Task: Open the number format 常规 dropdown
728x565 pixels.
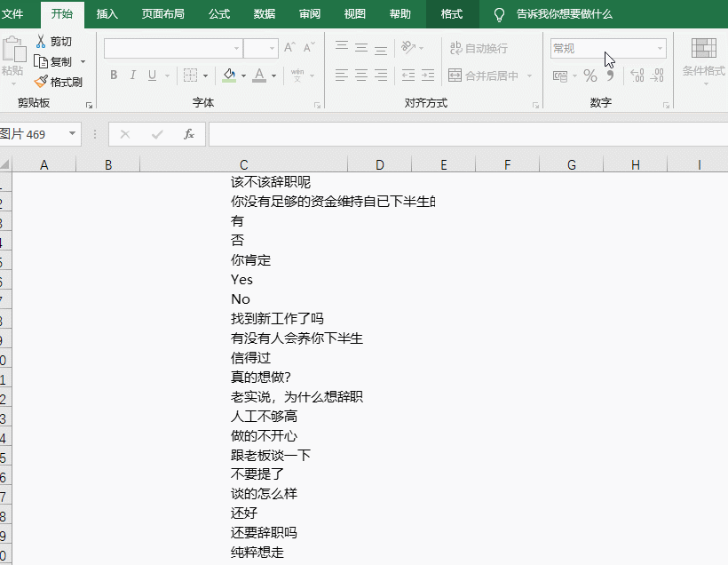Action: click(x=660, y=48)
